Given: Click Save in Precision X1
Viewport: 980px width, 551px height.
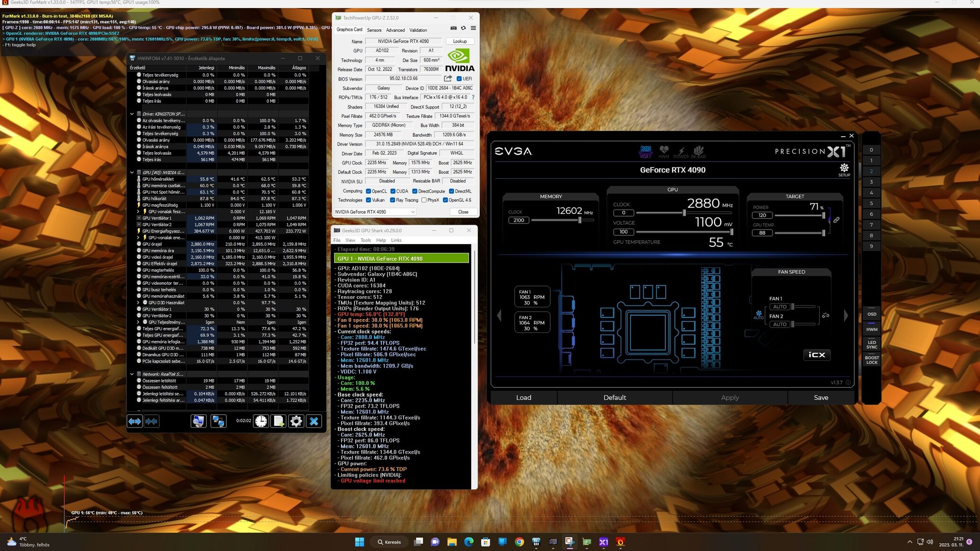Looking at the screenshot, I should point(821,398).
